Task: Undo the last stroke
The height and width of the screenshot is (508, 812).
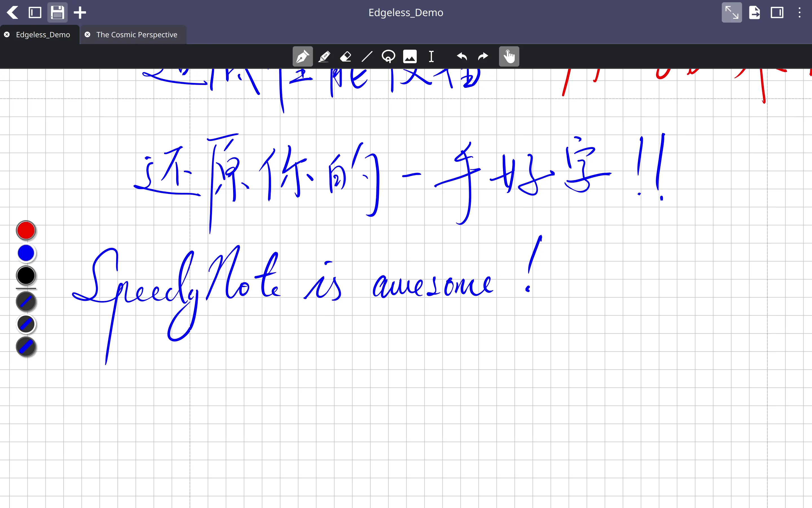Action: [x=462, y=56]
